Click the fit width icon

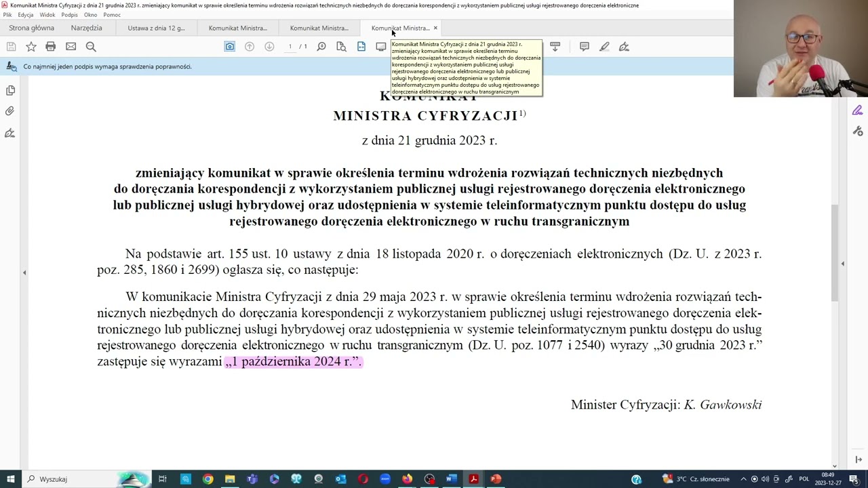(x=361, y=47)
